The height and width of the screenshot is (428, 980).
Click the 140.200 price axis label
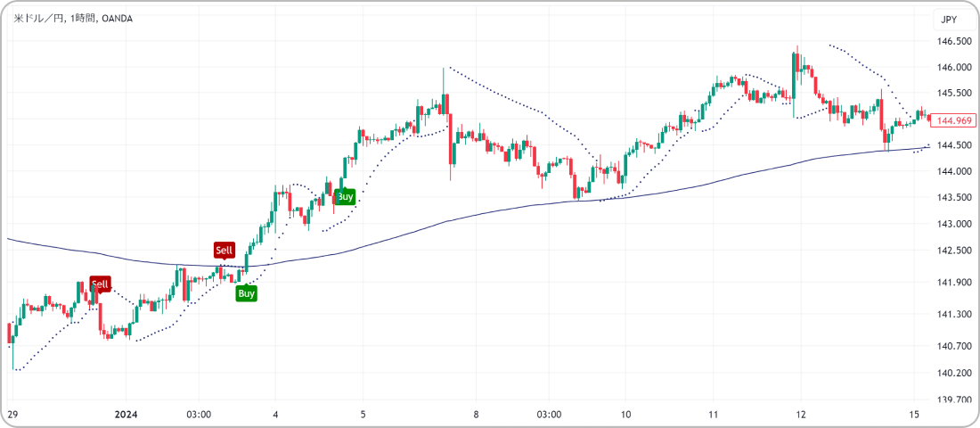click(x=953, y=373)
